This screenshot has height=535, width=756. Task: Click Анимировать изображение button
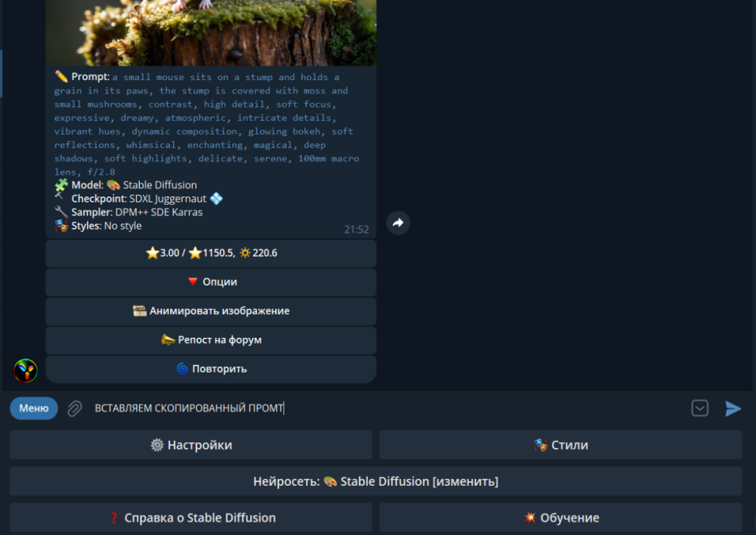click(211, 311)
